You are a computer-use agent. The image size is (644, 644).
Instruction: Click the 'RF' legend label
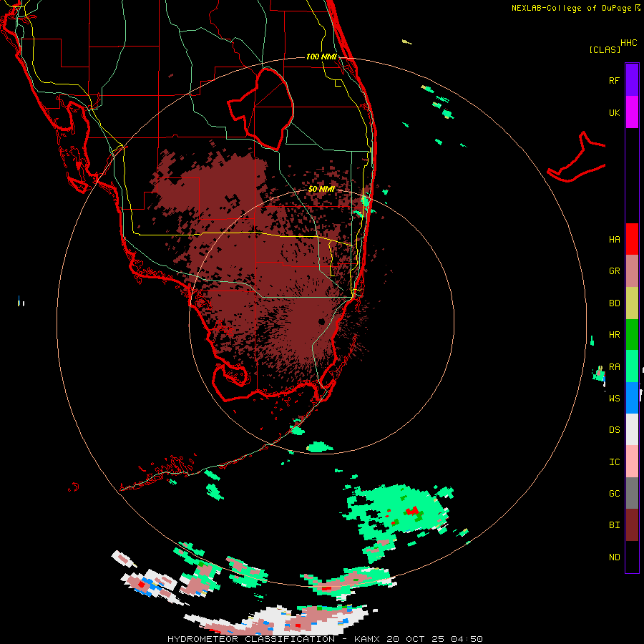point(614,80)
